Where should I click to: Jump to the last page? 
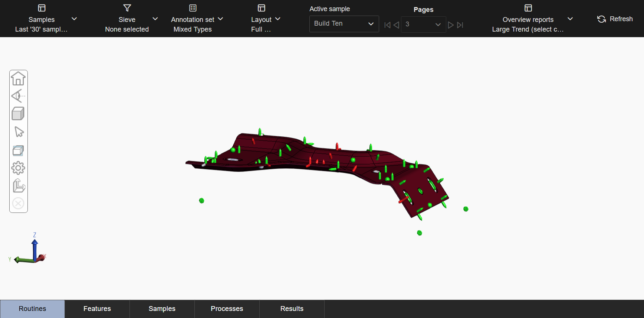point(460,25)
